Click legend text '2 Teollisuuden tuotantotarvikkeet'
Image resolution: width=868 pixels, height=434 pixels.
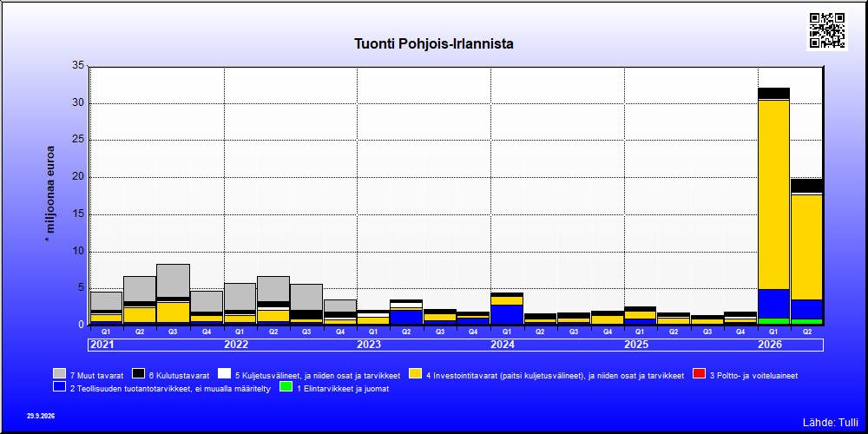point(170,389)
